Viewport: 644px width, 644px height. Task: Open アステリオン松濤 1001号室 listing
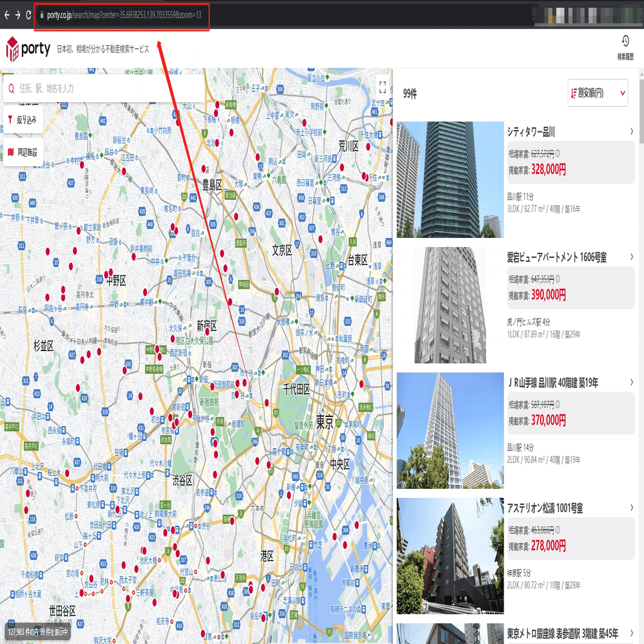click(x=544, y=508)
